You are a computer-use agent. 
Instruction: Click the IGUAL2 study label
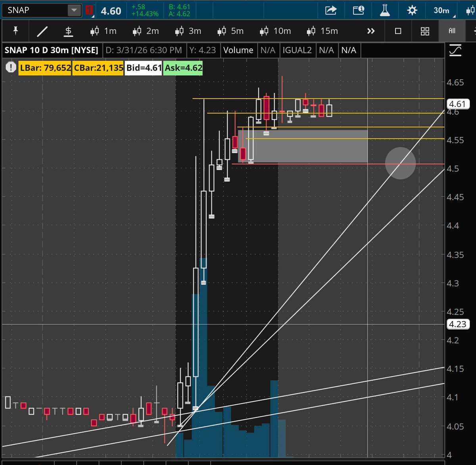click(297, 50)
